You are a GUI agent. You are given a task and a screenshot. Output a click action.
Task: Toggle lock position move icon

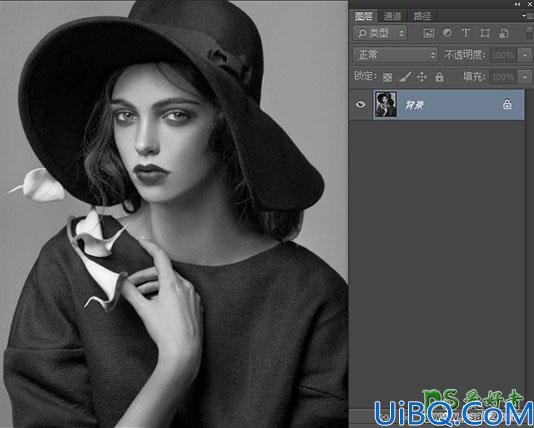tap(422, 77)
